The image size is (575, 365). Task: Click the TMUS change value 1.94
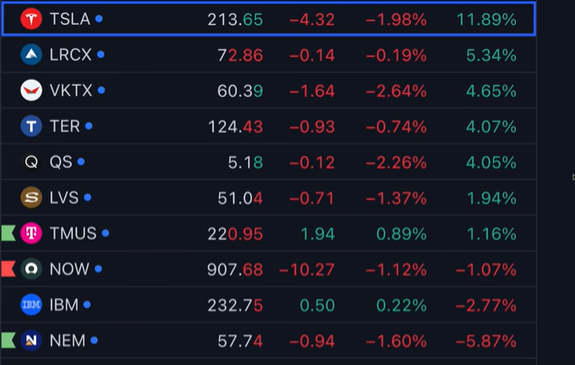coord(318,234)
